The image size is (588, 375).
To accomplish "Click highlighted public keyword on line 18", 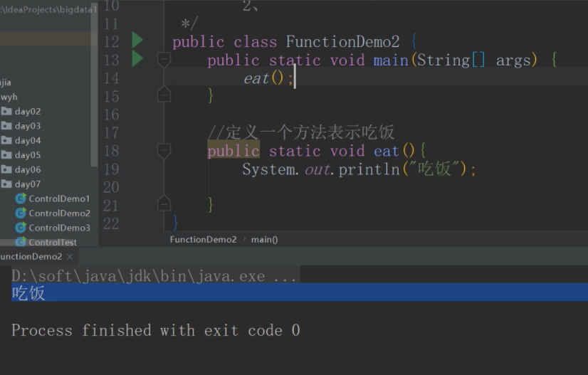I will 233,151.
